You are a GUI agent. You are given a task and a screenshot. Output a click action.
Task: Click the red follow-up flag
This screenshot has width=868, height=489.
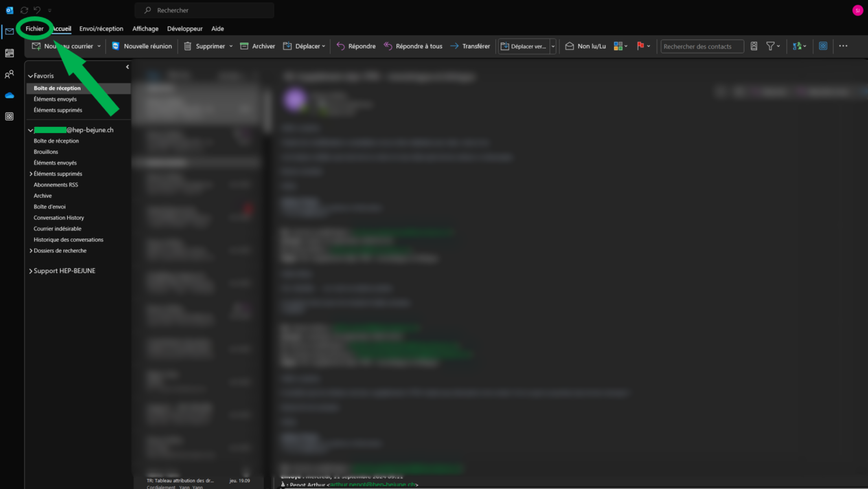click(x=640, y=46)
